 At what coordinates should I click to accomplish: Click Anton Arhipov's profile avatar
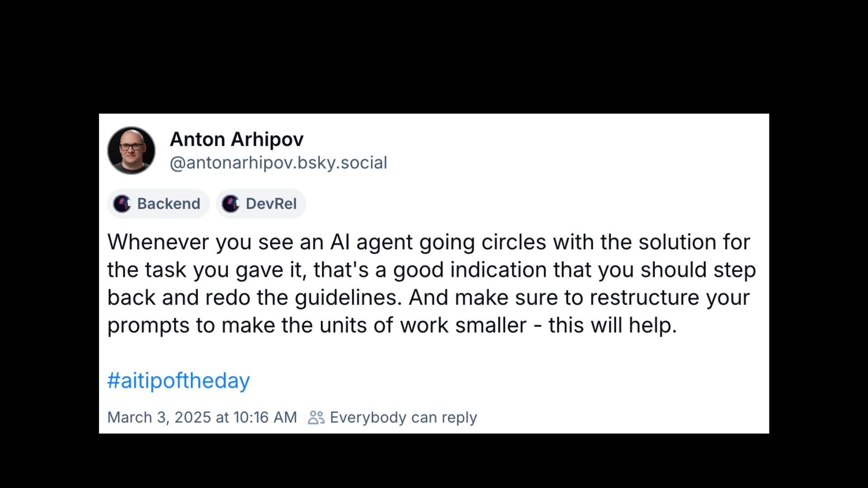coord(131,150)
